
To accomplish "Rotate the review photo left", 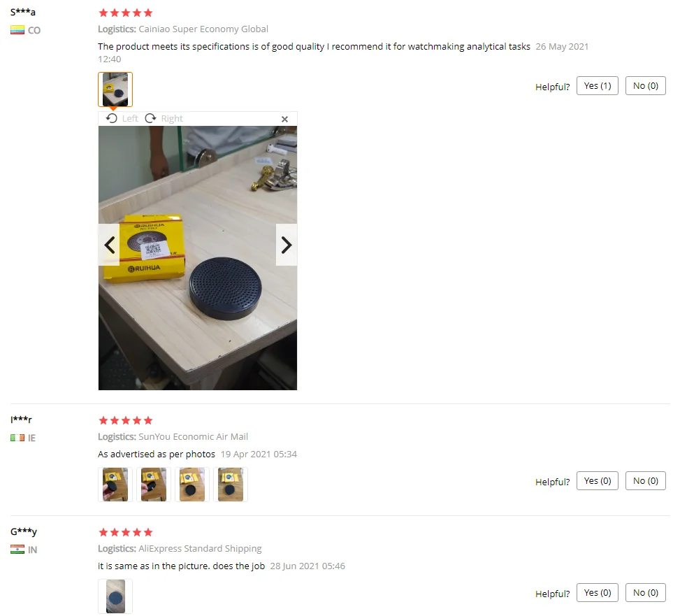I will click(x=122, y=118).
